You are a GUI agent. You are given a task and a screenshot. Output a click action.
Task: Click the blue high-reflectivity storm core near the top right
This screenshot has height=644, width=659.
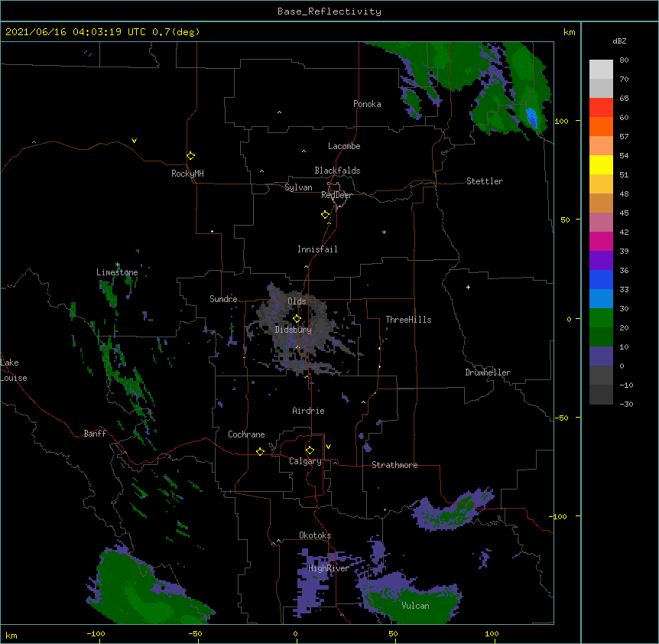[x=531, y=117]
